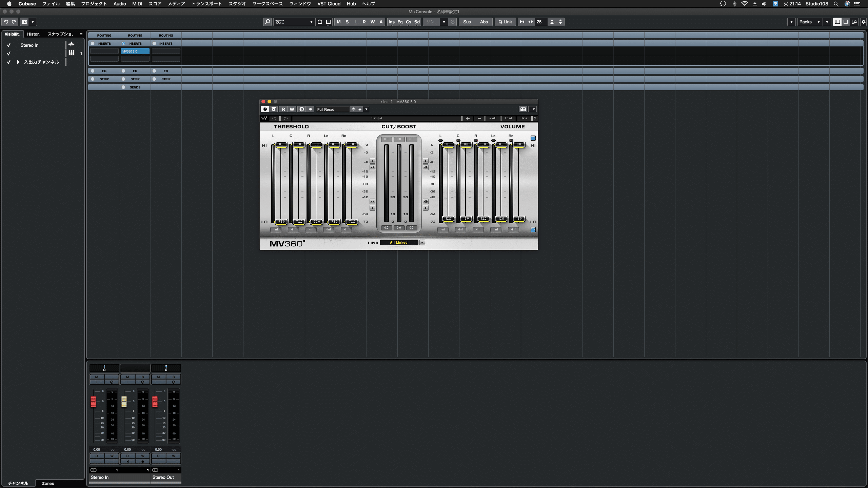Open the MixConsole search magnifier icon

[x=268, y=22]
